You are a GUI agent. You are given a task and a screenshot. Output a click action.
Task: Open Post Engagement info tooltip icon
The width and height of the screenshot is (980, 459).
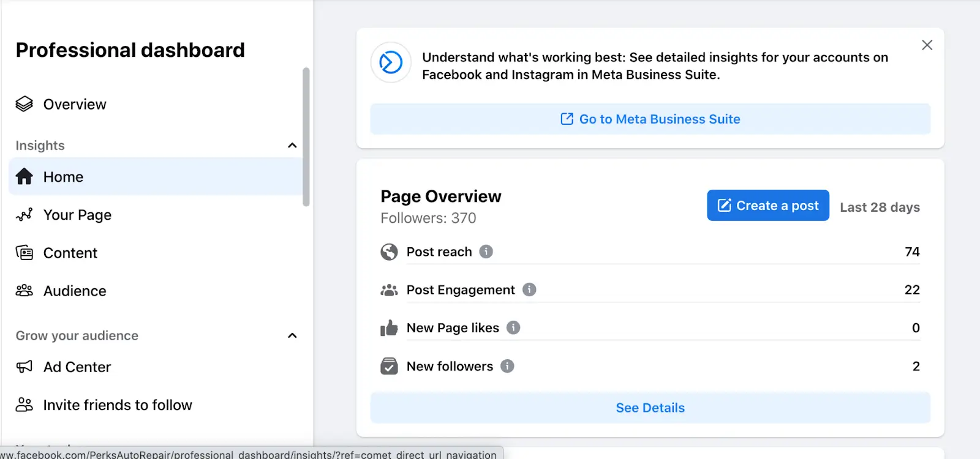point(529,289)
